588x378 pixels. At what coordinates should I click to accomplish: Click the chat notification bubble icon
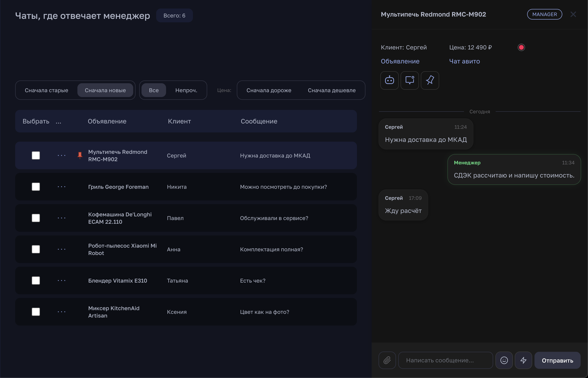coord(410,80)
